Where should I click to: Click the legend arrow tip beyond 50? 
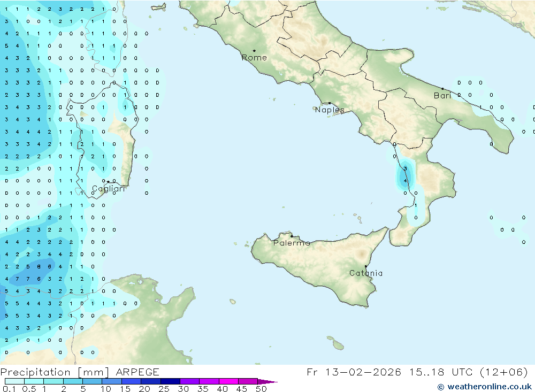(268, 382)
